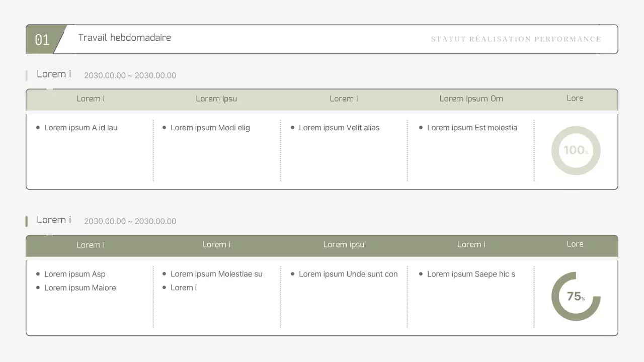The width and height of the screenshot is (644, 362).
Task: Click the 100% progress ring
Action: point(576,150)
